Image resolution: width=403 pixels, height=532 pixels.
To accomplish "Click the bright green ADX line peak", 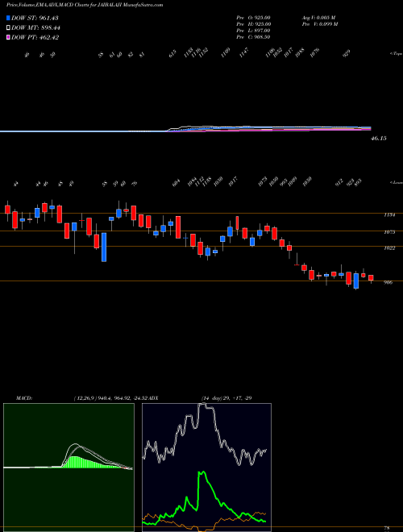I will click(x=202, y=472).
